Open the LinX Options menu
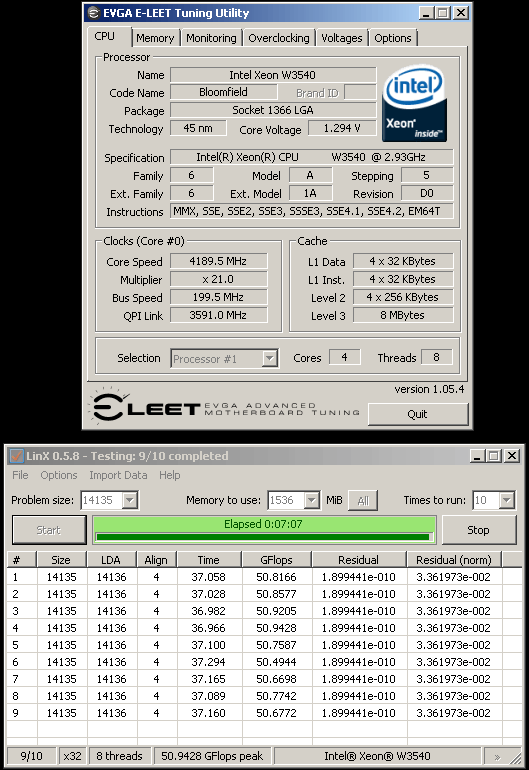This screenshot has width=529, height=770. [x=59, y=475]
